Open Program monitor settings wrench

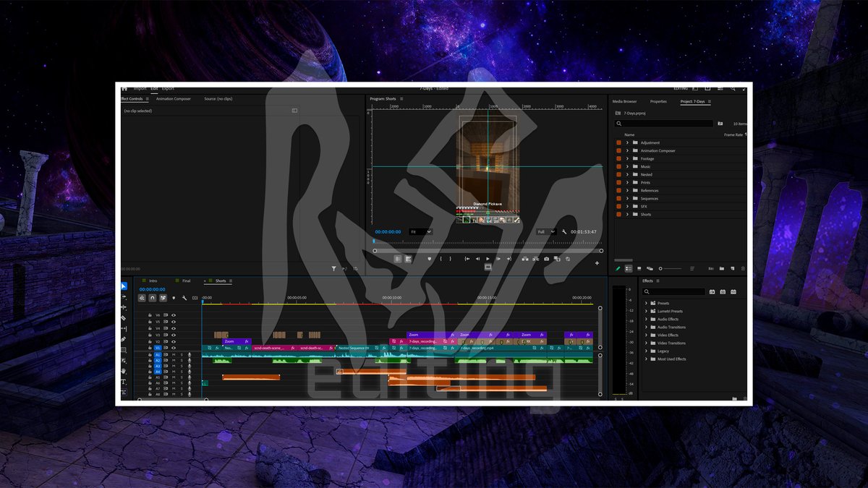pyautogui.click(x=564, y=231)
